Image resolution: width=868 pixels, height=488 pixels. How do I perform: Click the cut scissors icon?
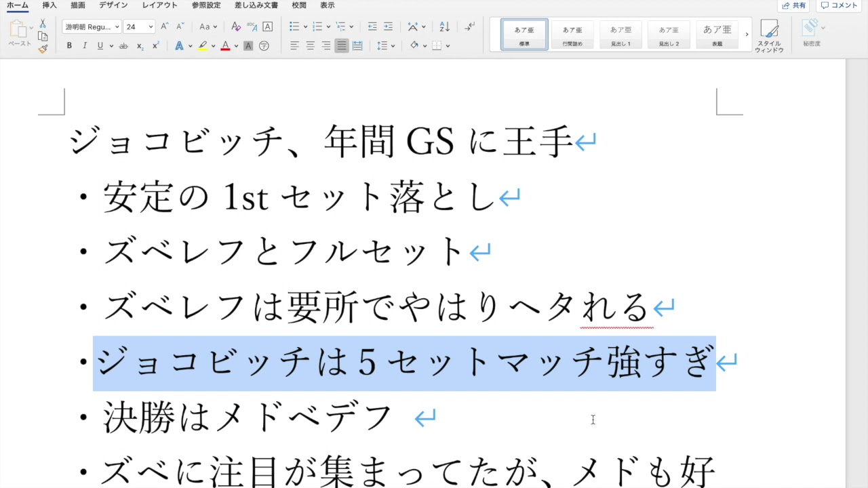(x=43, y=24)
